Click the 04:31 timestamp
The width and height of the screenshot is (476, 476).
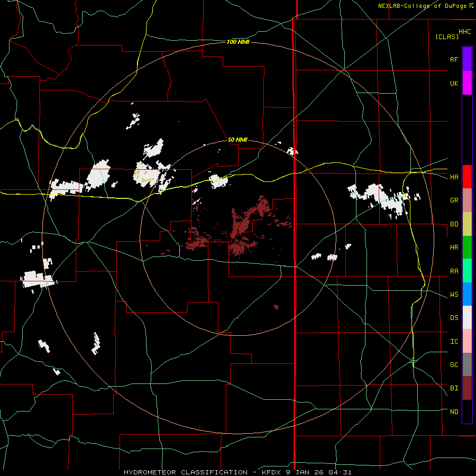(x=340, y=472)
